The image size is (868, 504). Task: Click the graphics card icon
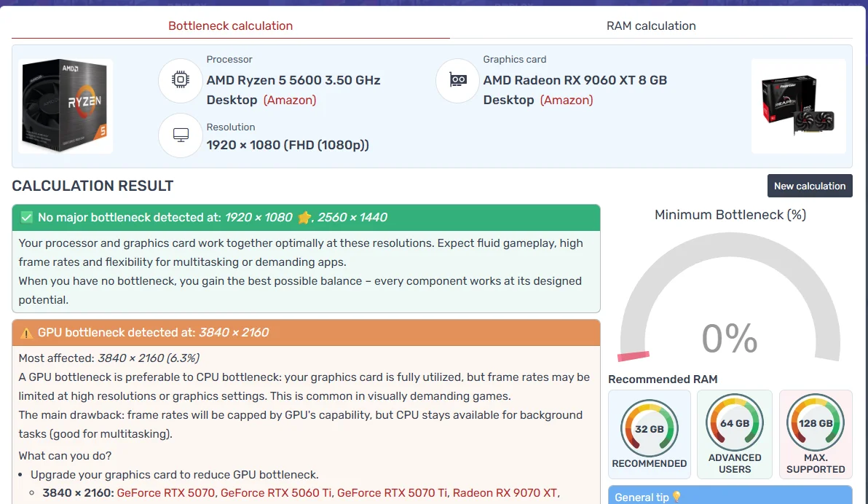pyautogui.click(x=457, y=80)
